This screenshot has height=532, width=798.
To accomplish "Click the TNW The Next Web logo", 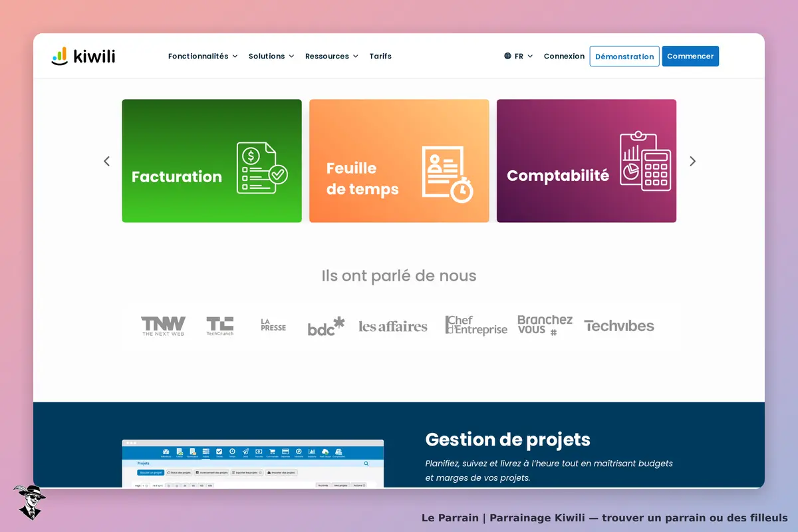I will click(163, 326).
